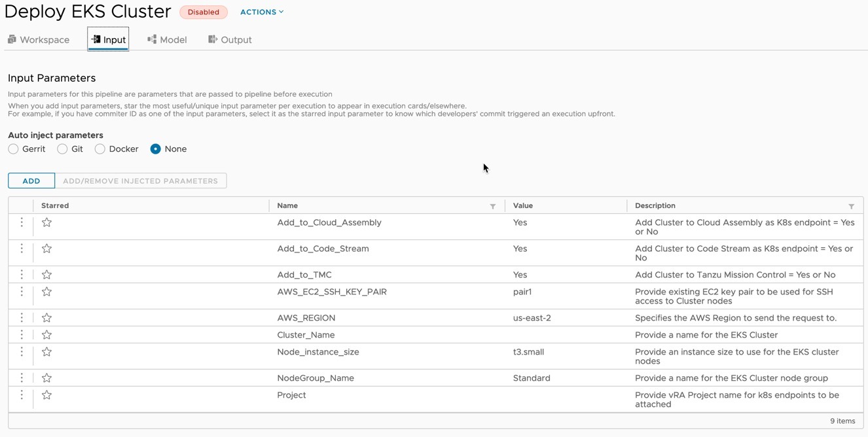Star the Add_to_Cloud_Assembly parameter

46,222
